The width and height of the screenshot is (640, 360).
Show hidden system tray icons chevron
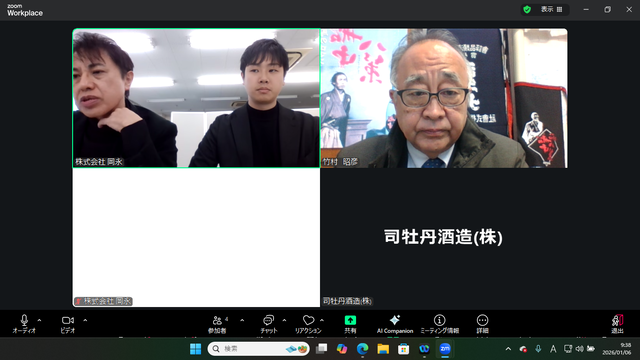[508, 349]
